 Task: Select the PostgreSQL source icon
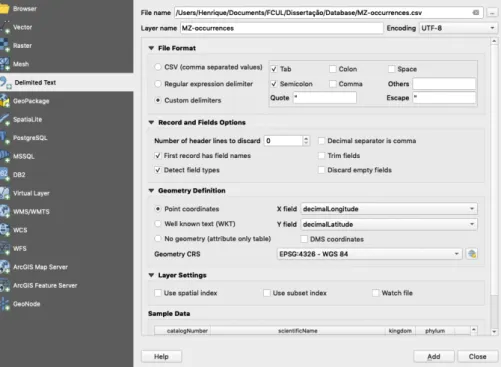click(x=5, y=138)
